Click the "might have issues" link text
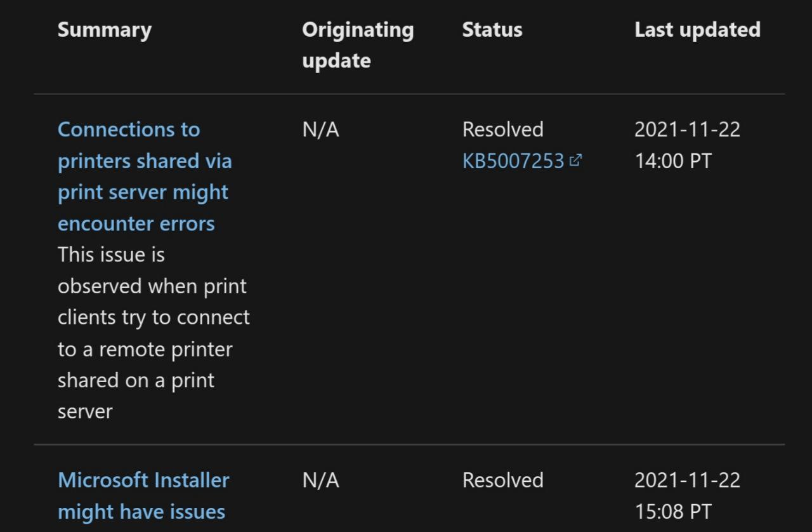Viewport: 812px width, 532px height. pyautogui.click(x=141, y=512)
